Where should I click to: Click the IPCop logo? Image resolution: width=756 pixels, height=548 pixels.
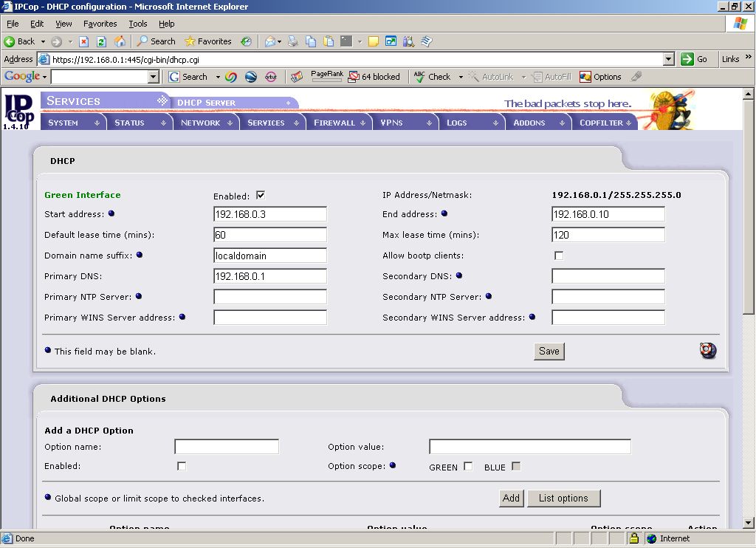pyautogui.click(x=18, y=112)
